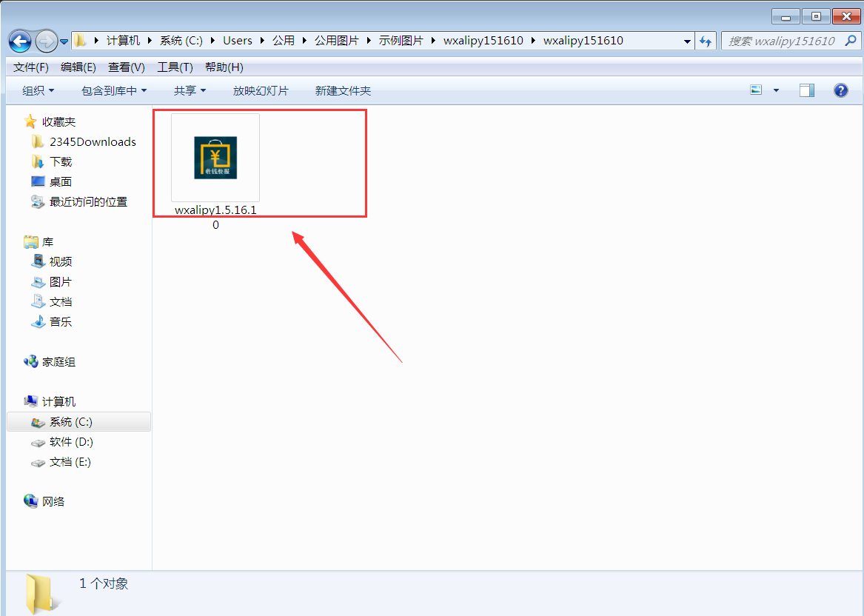Start the 放映幻灯片 slideshow
Image resolution: width=864 pixels, height=616 pixels.
pyautogui.click(x=261, y=90)
